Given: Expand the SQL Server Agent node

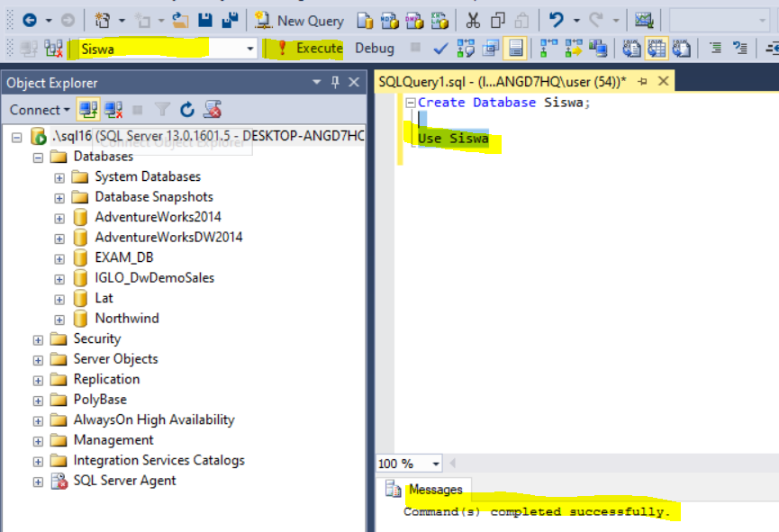Looking at the screenshot, I should tap(38, 482).
